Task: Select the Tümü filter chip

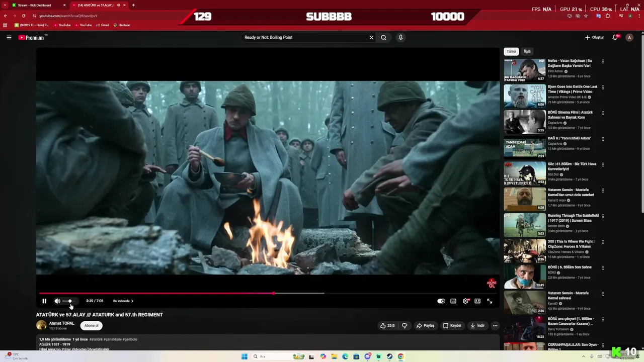Action: (511, 51)
